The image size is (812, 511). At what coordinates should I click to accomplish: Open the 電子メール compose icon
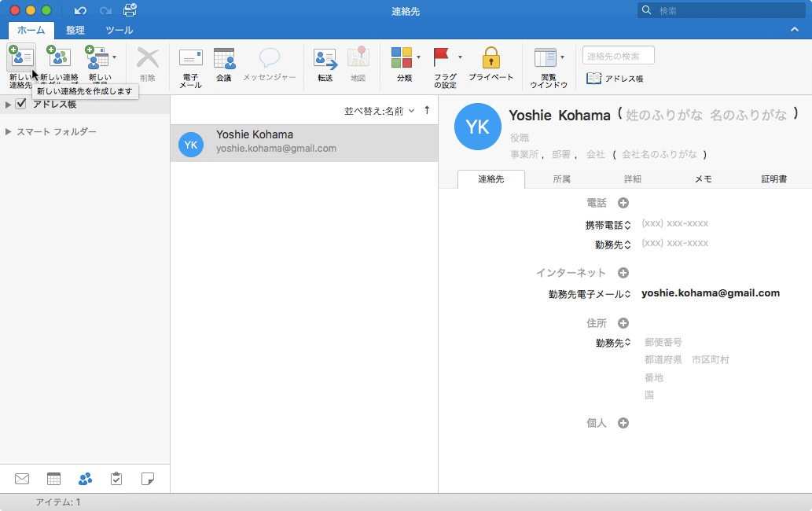pyautogui.click(x=189, y=61)
